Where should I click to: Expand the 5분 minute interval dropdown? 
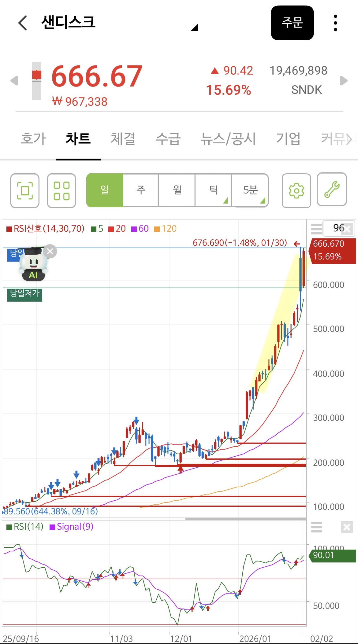tap(250, 190)
